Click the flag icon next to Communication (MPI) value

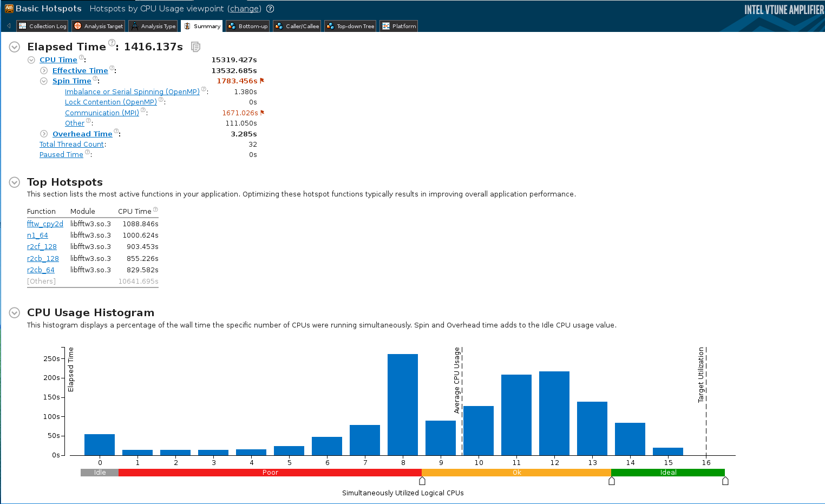[x=263, y=113]
